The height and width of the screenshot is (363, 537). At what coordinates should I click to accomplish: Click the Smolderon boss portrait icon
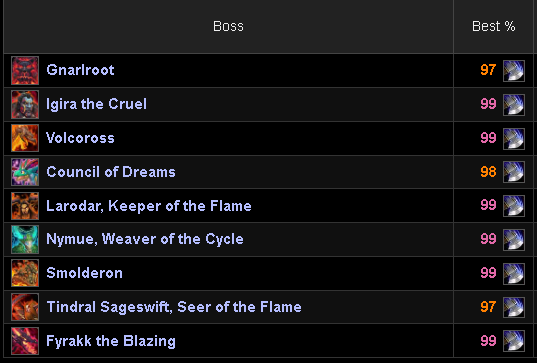pos(25,273)
